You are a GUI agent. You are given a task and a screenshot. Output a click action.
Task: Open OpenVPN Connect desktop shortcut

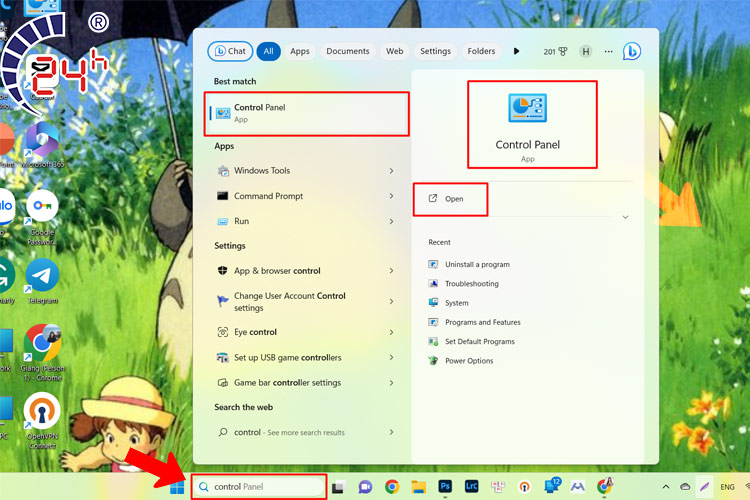point(42,421)
